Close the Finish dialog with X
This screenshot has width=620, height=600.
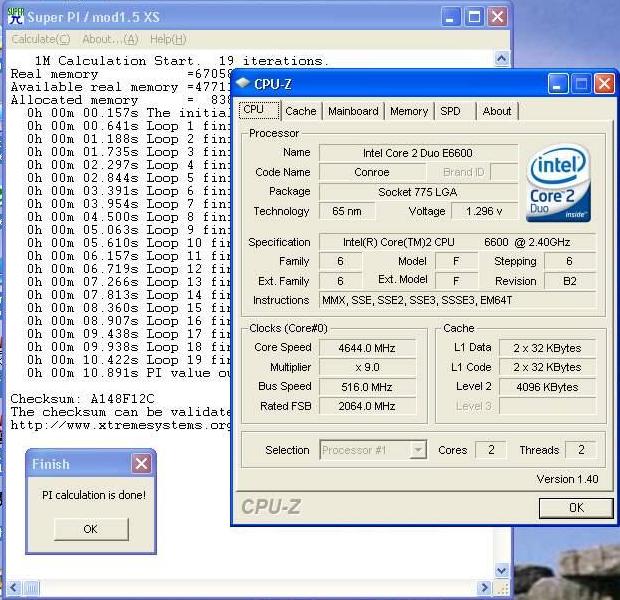coord(142,464)
